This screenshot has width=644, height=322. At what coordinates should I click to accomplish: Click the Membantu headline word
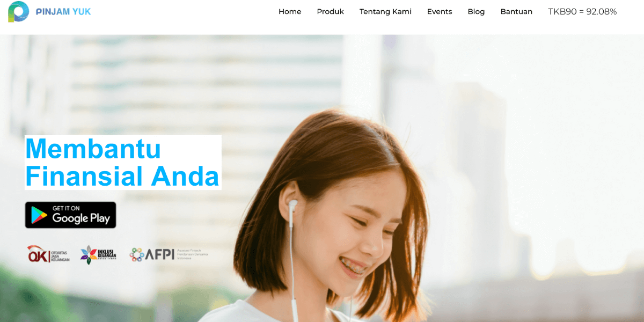93,149
